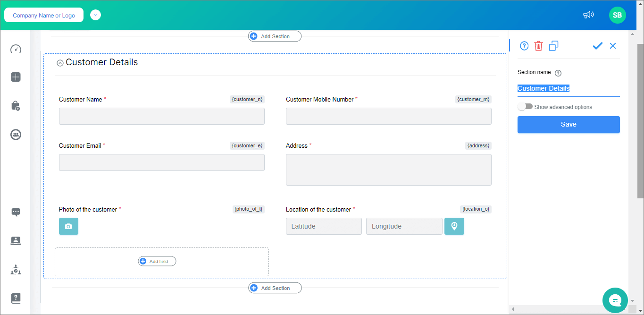The height and width of the screenshot is (315, 644).
Task: Open Help from the bottom sidebar icon
Action: [16, 298]
